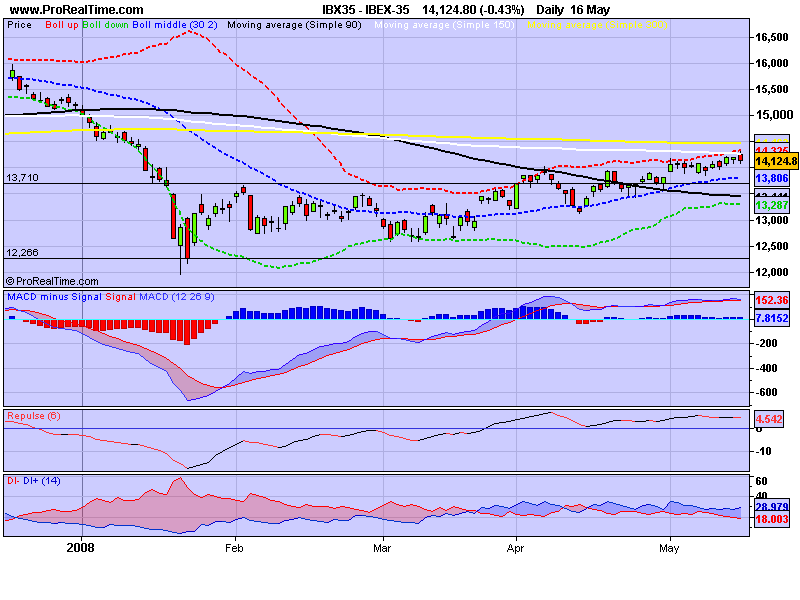The height and width of the screenshot is (600, 800).
Task: Select the Feb date axis label
Action: click(234, 548)
